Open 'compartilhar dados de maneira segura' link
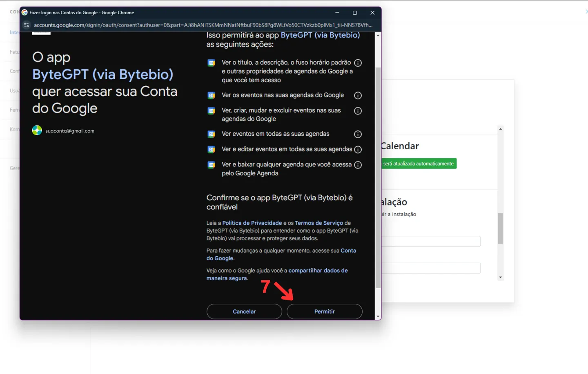This screenshot has width=588, height=374. [277, 274]
